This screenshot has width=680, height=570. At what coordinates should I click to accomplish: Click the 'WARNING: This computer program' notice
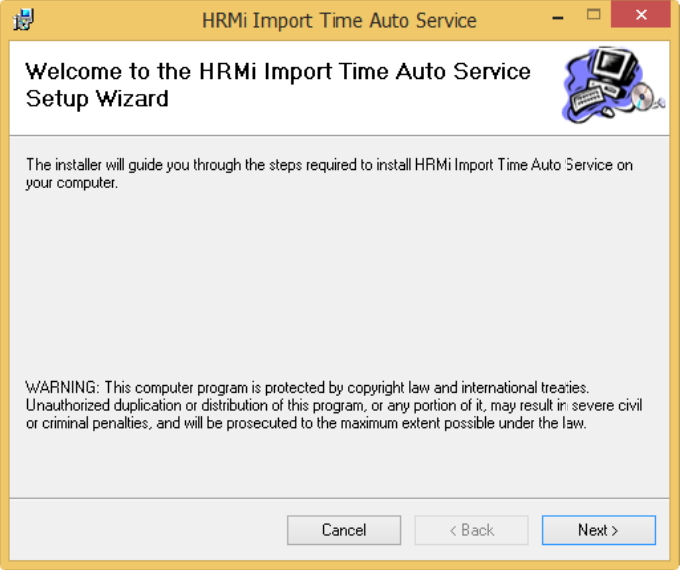point(334,405)
